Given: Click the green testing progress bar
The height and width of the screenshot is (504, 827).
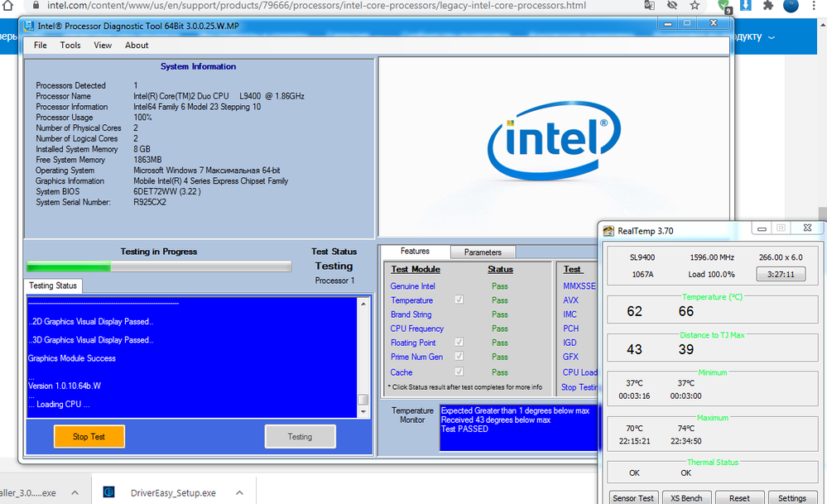Looking at the screenshot, I should 159,266.
